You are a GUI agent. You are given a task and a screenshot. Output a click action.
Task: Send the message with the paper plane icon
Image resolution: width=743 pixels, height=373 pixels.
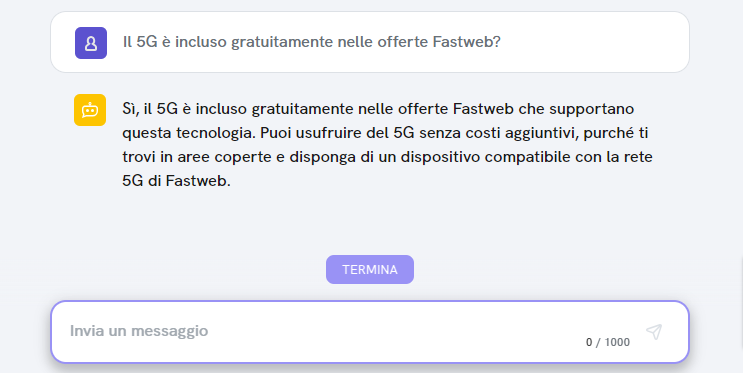[x=654, y=332]
